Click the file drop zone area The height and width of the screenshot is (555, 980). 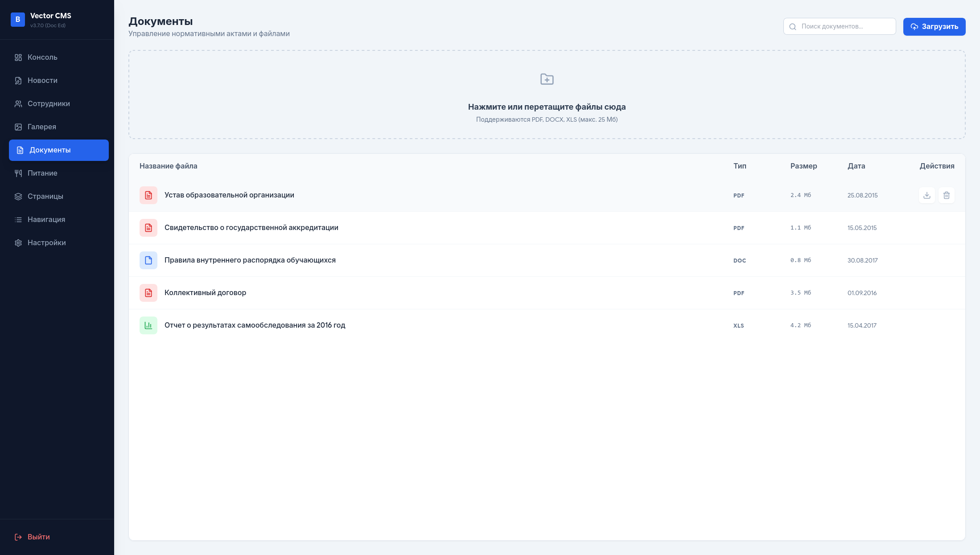click(547, 95)
